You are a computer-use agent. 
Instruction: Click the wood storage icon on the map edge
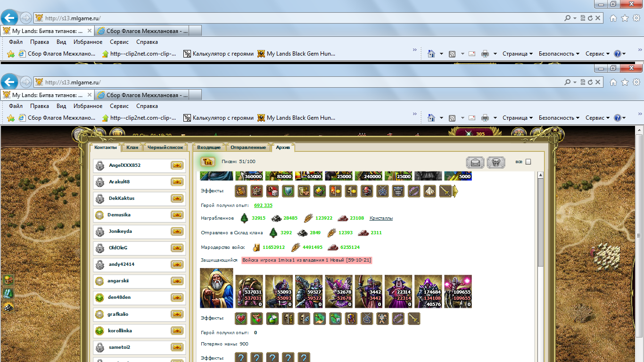pyautogui.click(x=8, y=280)
